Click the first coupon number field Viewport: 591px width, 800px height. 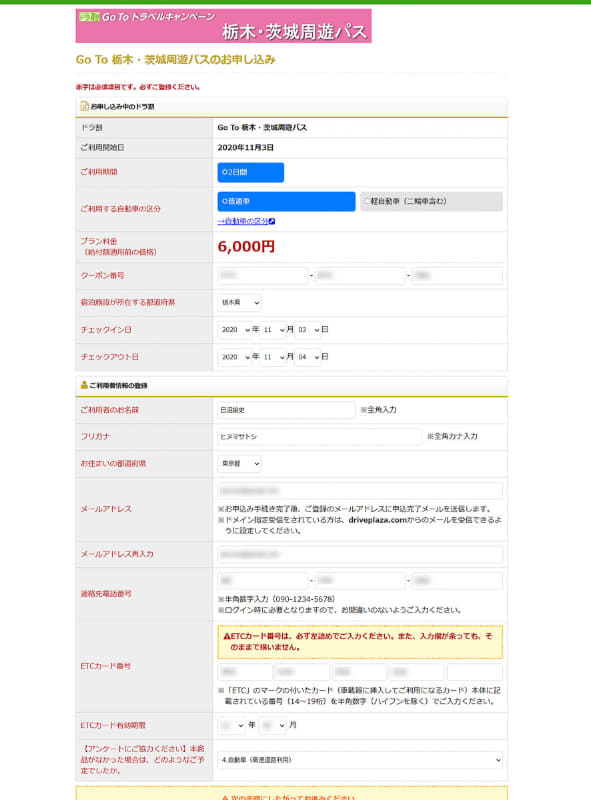tap(262, 276)
